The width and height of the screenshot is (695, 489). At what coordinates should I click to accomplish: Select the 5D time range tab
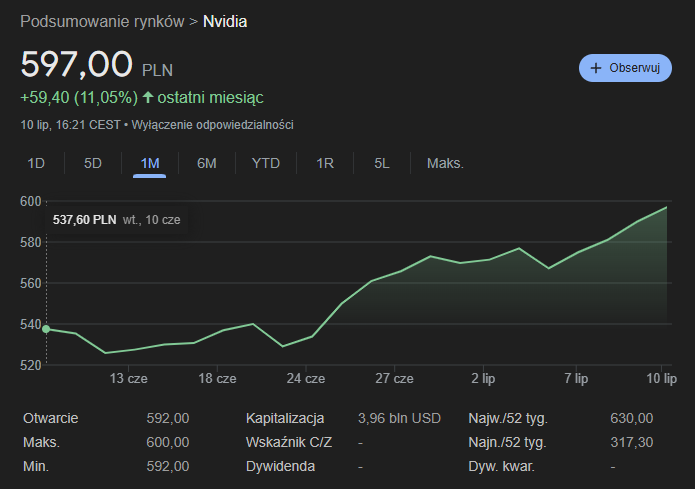click(92, 163)
